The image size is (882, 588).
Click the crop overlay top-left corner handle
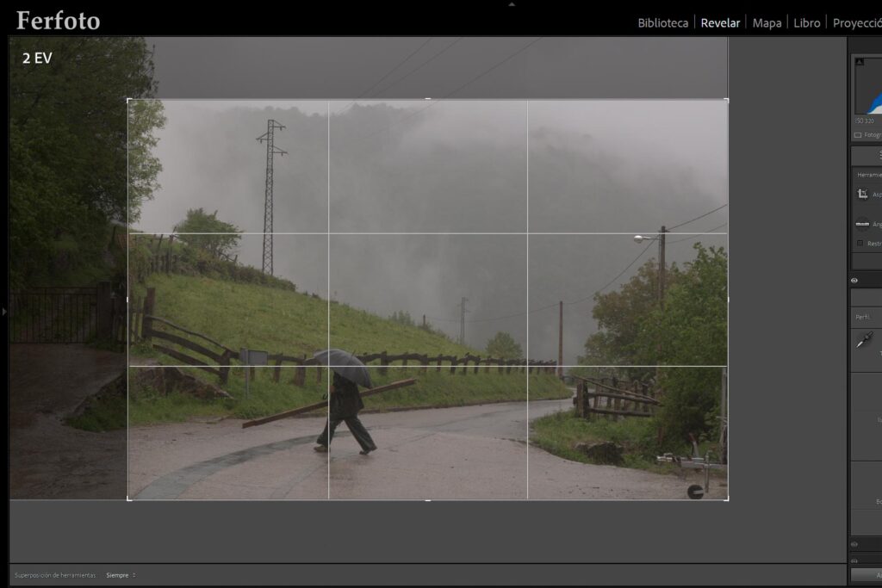[129, 102]
